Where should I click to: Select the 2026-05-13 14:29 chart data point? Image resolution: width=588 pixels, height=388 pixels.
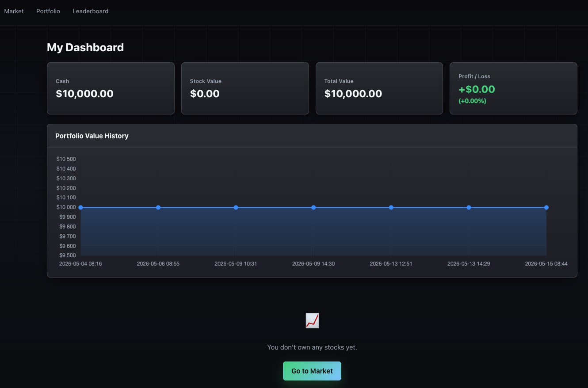point(469,207)
